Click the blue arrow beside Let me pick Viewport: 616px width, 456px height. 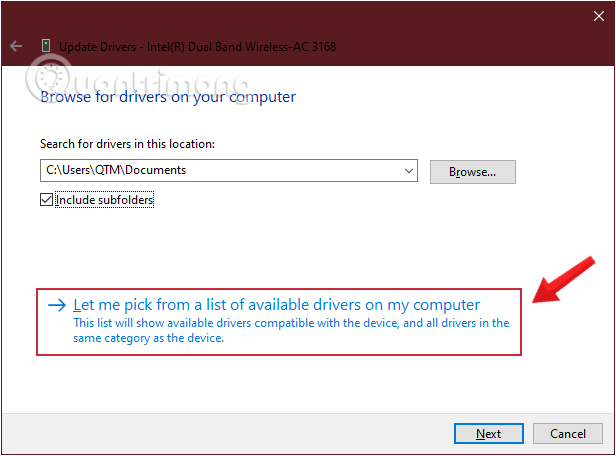click(56, 305)
